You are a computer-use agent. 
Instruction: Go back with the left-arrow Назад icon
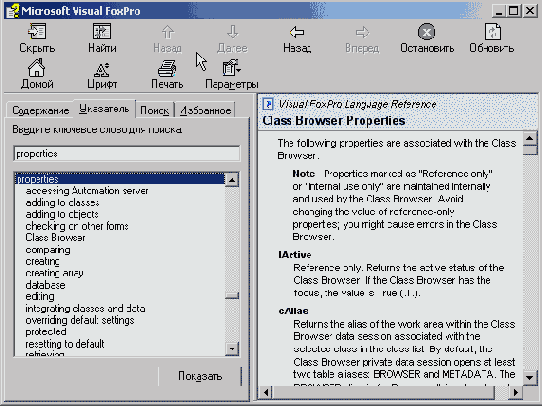pyautogui.click(x=297, y=32)
